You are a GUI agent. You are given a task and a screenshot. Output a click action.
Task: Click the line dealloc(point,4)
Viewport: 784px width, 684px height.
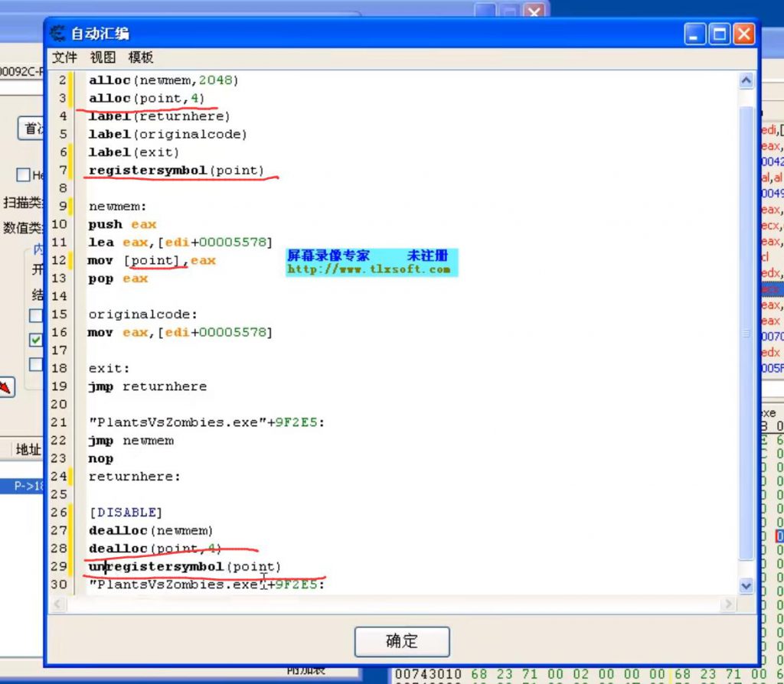point(155,549)
